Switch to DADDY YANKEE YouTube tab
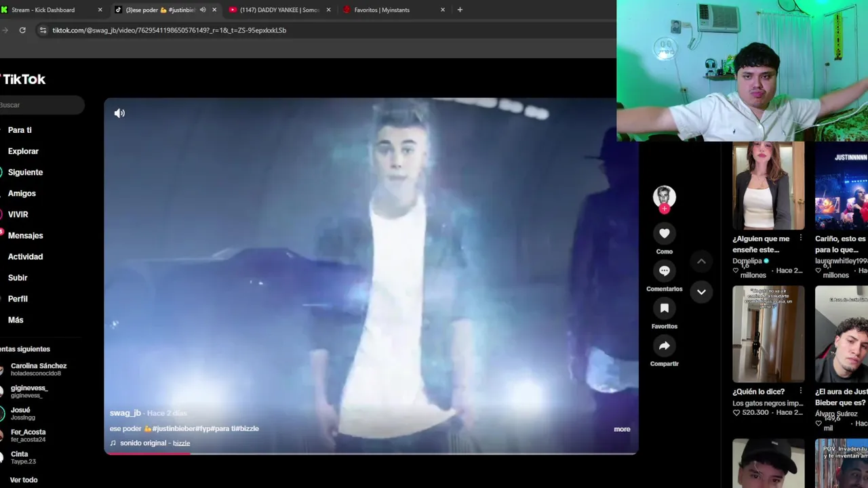Screen dimensions: 868x488 point(279,10)
